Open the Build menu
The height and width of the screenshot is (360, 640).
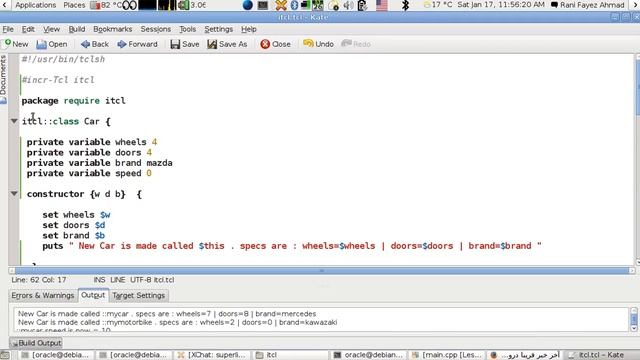tap(77, 29)
